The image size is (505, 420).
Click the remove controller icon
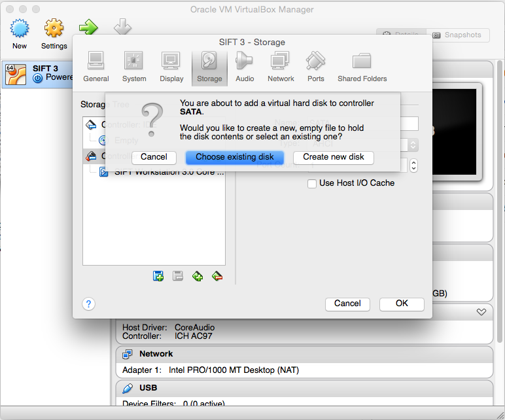(217, 276)
